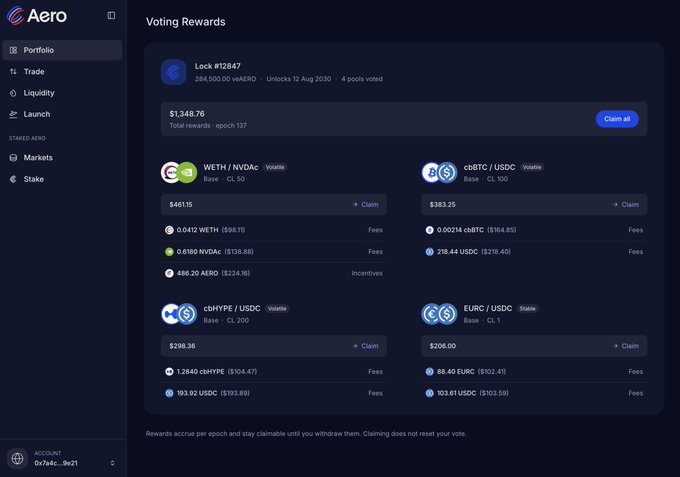Click the cbHYPE / USDC pool name
The image size is (680, 477).
pyautogui.click(x=232, y=308)
